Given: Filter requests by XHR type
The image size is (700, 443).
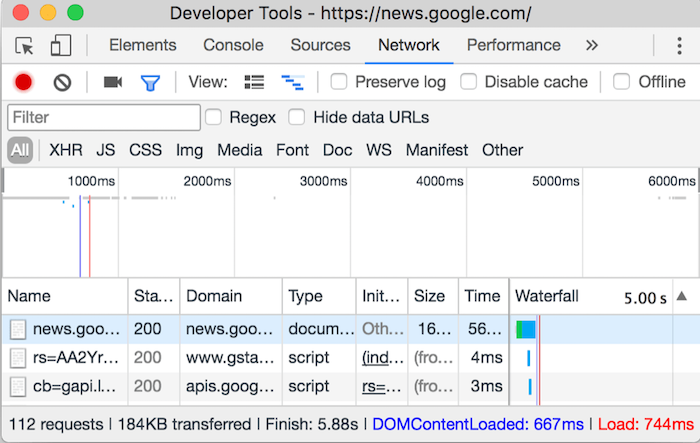Looking at the screenshot, I should coord(66,150).
